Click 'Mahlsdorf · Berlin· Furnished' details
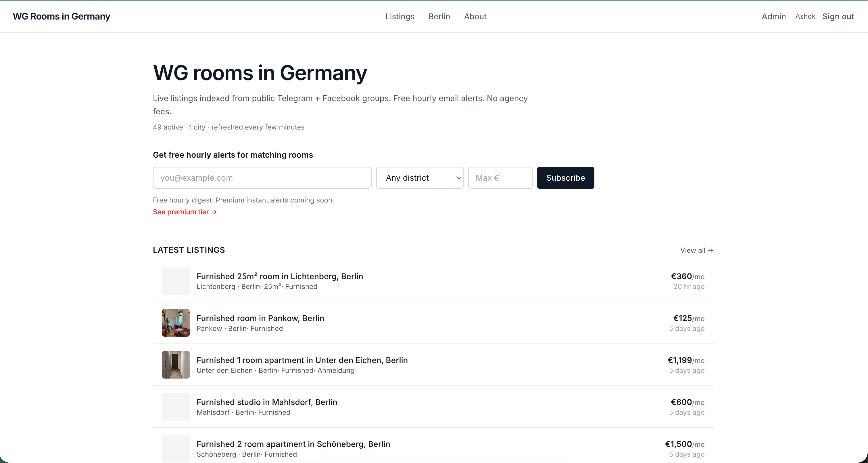Screen dimensions: 868x463 [243, 412]
